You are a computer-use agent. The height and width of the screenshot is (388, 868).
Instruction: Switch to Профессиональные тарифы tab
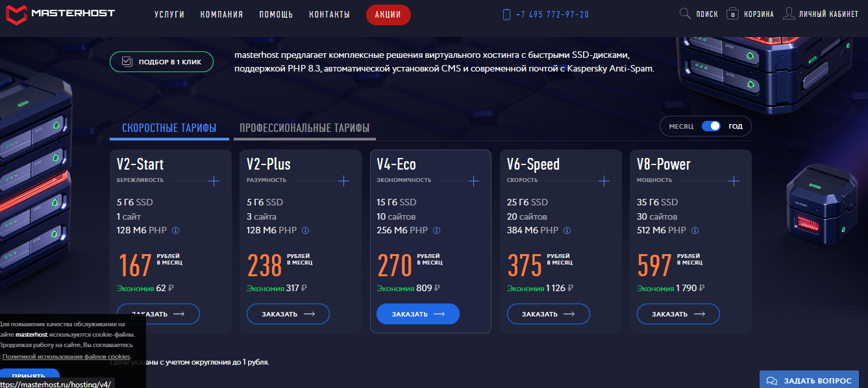[x=304, y=128]
